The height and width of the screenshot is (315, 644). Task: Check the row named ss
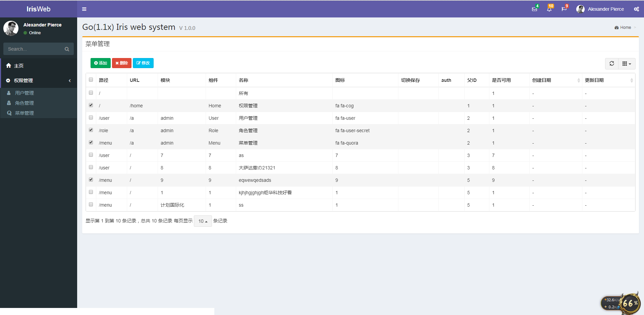pos(91,204)
